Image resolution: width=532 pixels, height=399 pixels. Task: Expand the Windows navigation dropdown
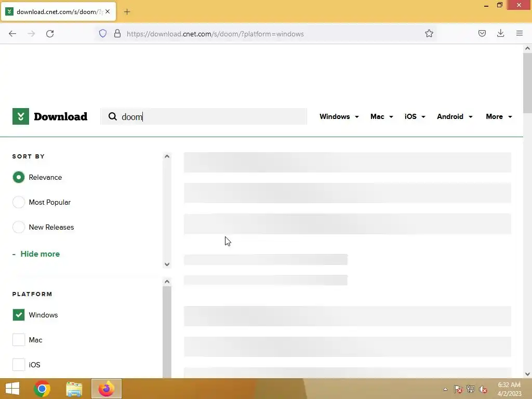pos(339,116)
